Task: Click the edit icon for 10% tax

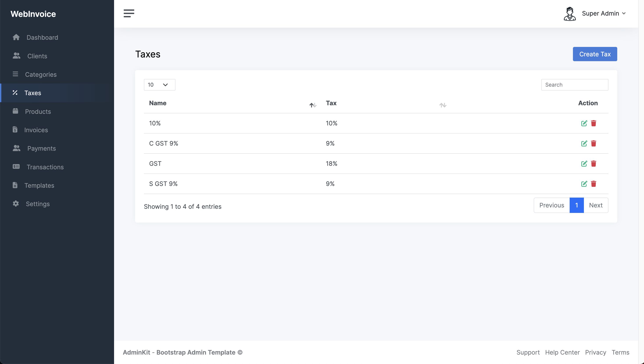Action: coord(584,123)
